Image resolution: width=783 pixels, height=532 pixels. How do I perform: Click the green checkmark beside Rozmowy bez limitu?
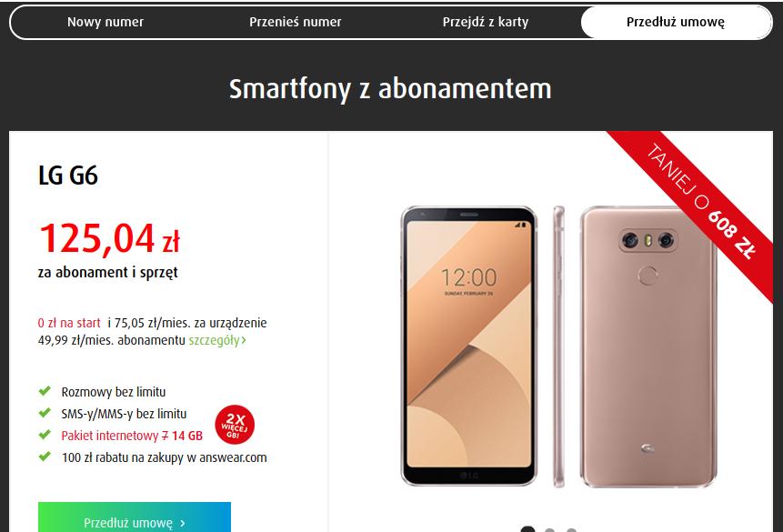coord(45,391)
